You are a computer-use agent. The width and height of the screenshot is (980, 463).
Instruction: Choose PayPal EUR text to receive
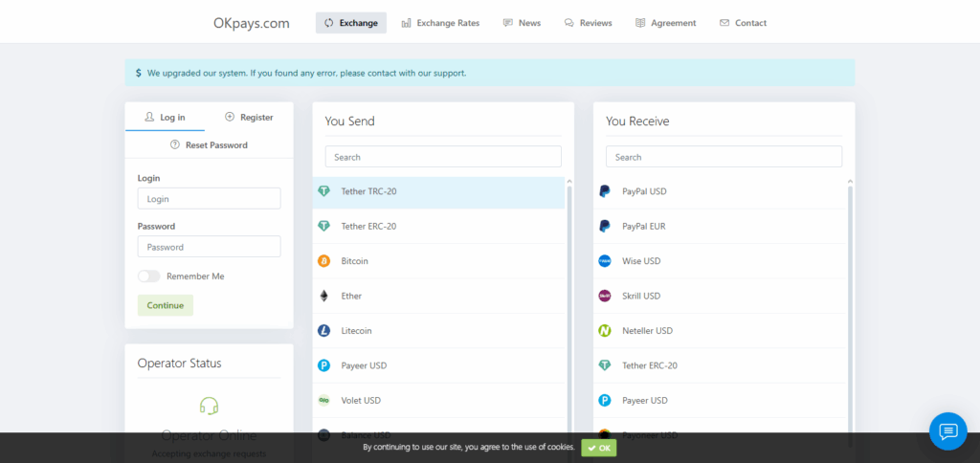point(644,226)
